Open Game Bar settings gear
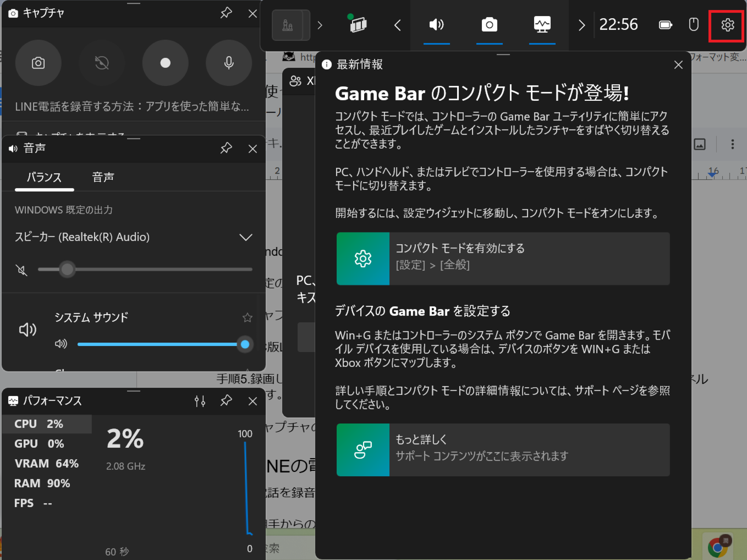The image size is (747, 560). click(x=727, y=25)
